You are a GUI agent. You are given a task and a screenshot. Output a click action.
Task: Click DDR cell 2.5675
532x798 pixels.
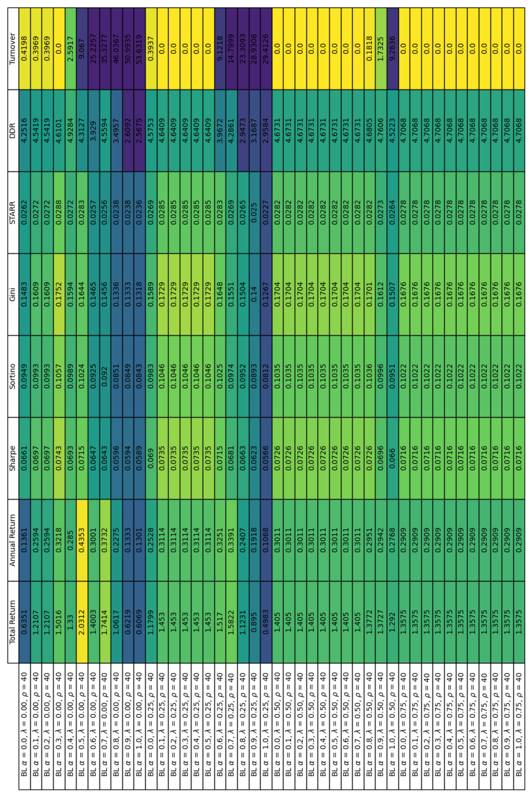click(x=140, y=131)
